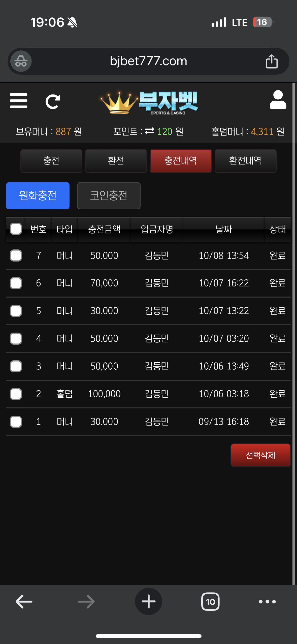This screenshot has height=644, width=297.
Task: Switch to the 충전 tab
Action: click(51, 161)
